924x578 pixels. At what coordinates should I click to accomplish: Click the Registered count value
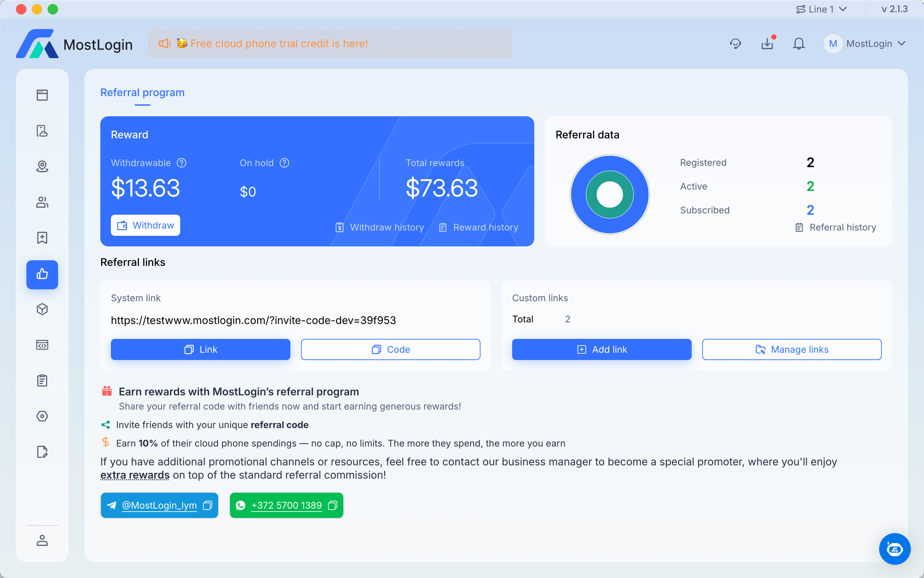pos(810,163)
